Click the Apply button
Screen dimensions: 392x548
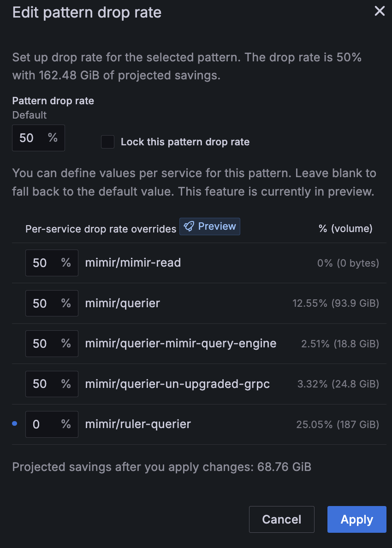pyautogui.click(x=356, y=519)
